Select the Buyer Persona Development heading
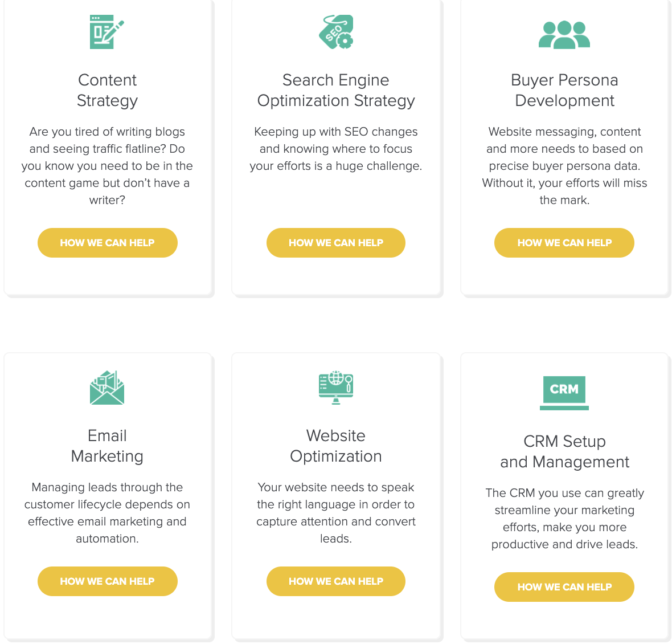 [564, 90]
